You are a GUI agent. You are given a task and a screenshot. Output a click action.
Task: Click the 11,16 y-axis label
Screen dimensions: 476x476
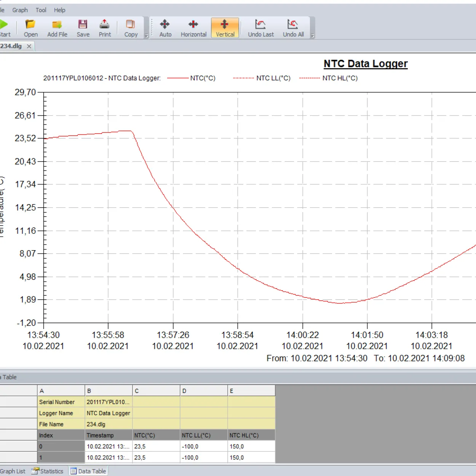(25, 231)
